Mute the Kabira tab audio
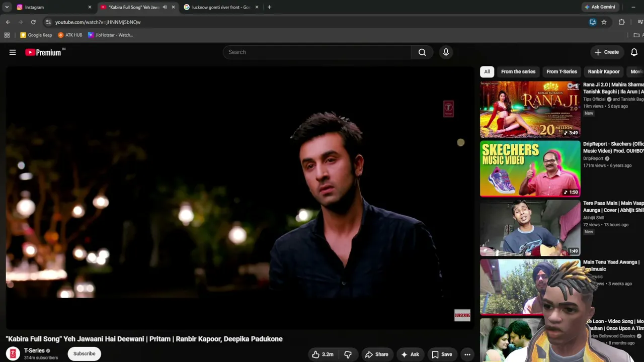Viewport: 644px width, 362px height. pyautogui.click(x=165, y=7)
